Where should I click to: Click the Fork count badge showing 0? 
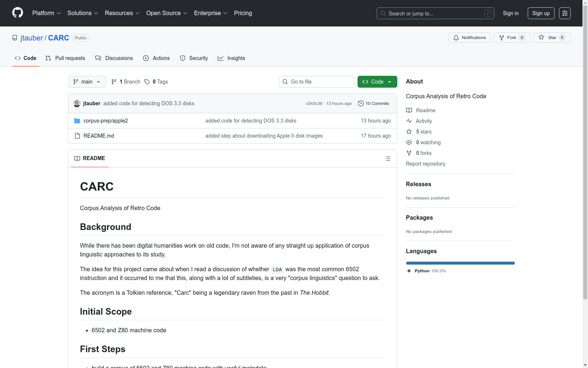(522, 38)
